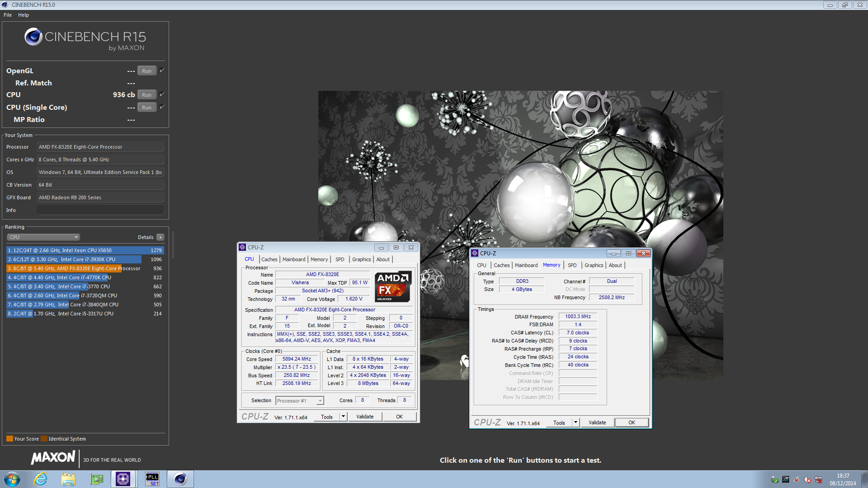Click the Cinebench R15 logo sphere
Image resolution: width=868 pixels, height=488 pixels.
click(33, 37)
